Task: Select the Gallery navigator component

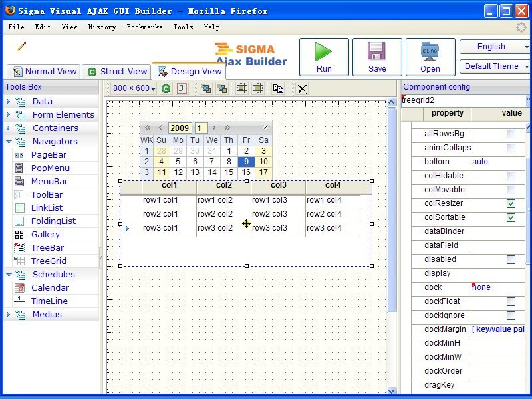Action: (x=45, y=234)
